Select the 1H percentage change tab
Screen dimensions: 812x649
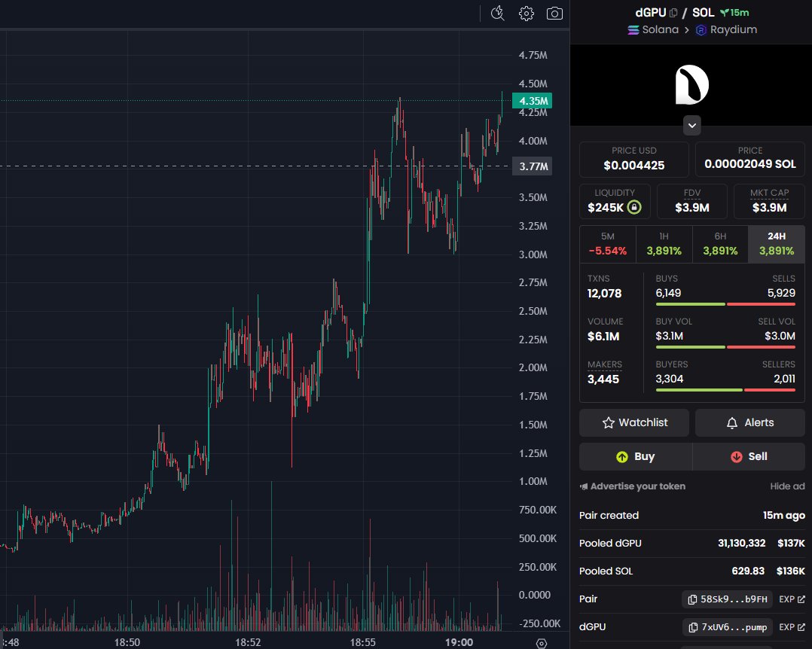(x=664, y=243)
